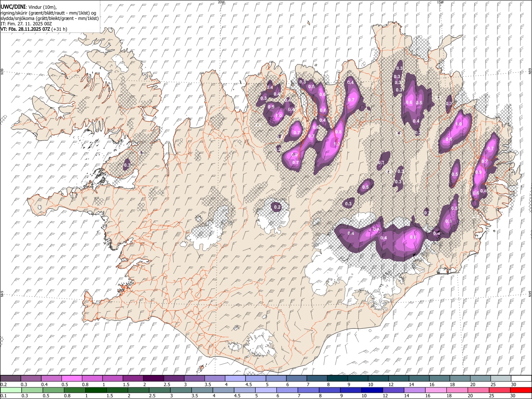Click the light green 0.3 rain scale swatch
Screen dimensions: 532x399
point(32,390)
